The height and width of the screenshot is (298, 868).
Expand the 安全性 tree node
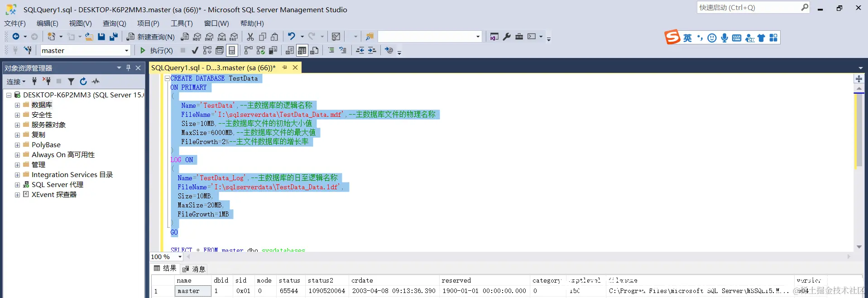(x=17, y=115)
